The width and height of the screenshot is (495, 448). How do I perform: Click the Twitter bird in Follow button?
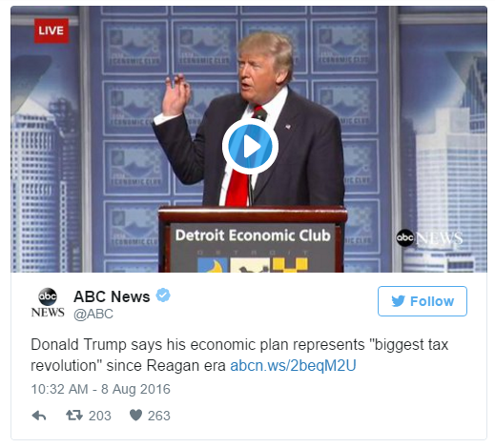click(x=398, y=301)
